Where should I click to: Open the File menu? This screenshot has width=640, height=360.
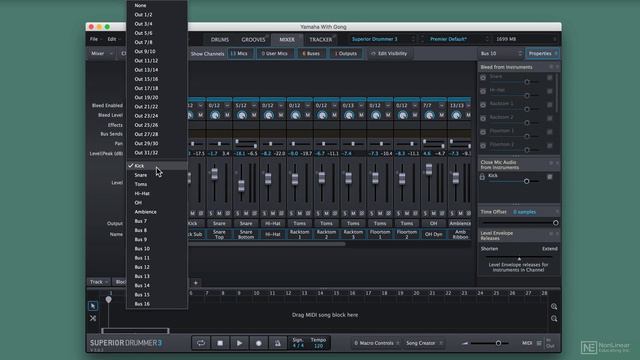click(x=94, y=39)
